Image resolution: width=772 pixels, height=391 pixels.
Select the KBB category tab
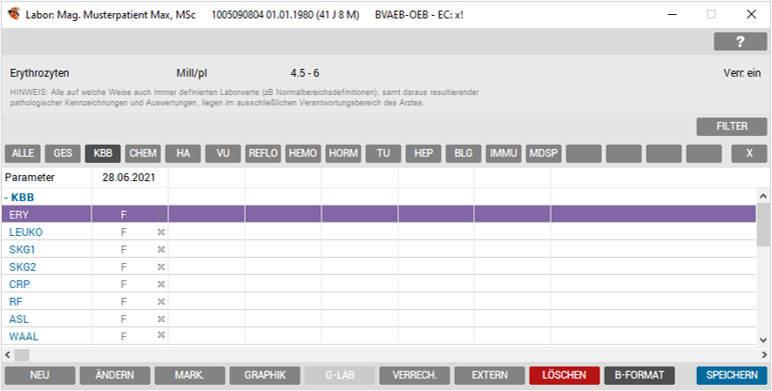[x=103, y=154]
